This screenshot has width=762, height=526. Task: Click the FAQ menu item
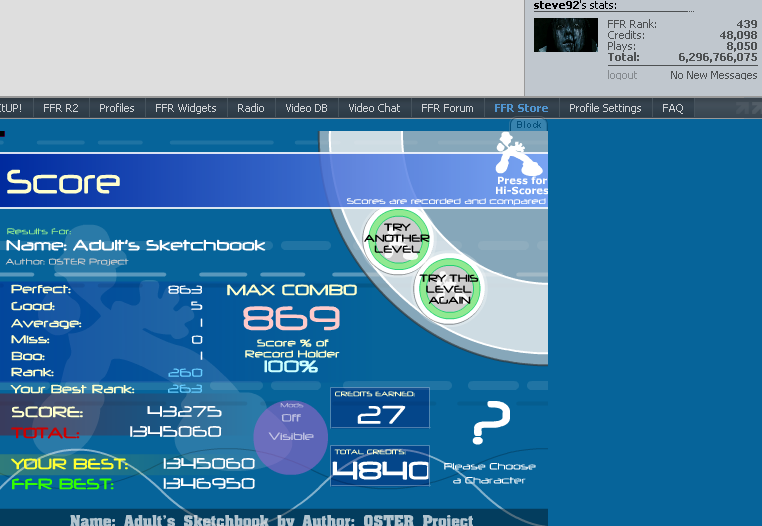tap(672, 108)
